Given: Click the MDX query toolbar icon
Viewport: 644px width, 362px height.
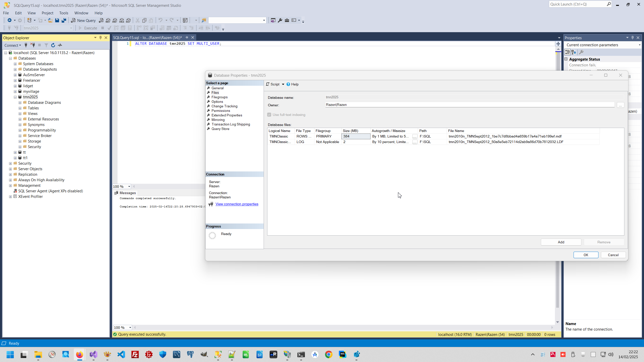Looking at the screenshot, I should coord(108,20).
